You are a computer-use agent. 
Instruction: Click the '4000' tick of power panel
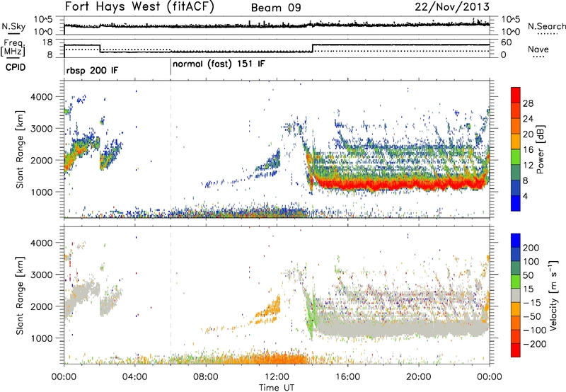(x=42, y=97)
